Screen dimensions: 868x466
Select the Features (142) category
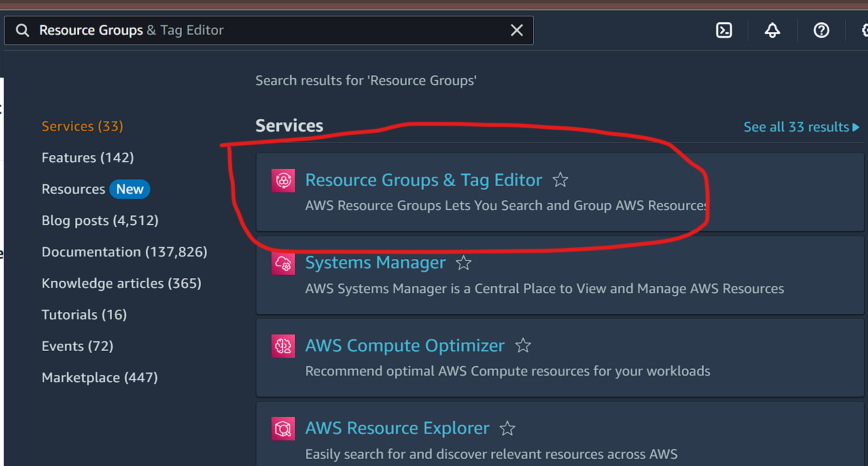[88, 158]
